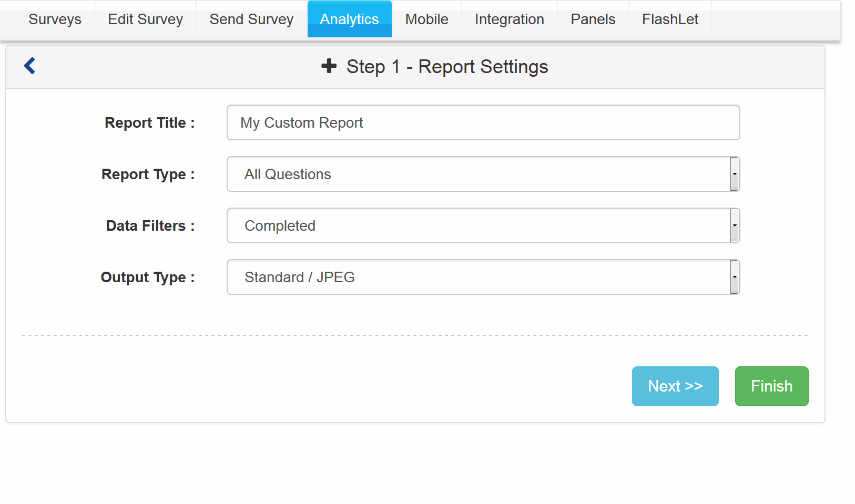This screenshot has height=504, width=855.
Task: Open the Mobile tab
Action: click(x=426, y=19)
